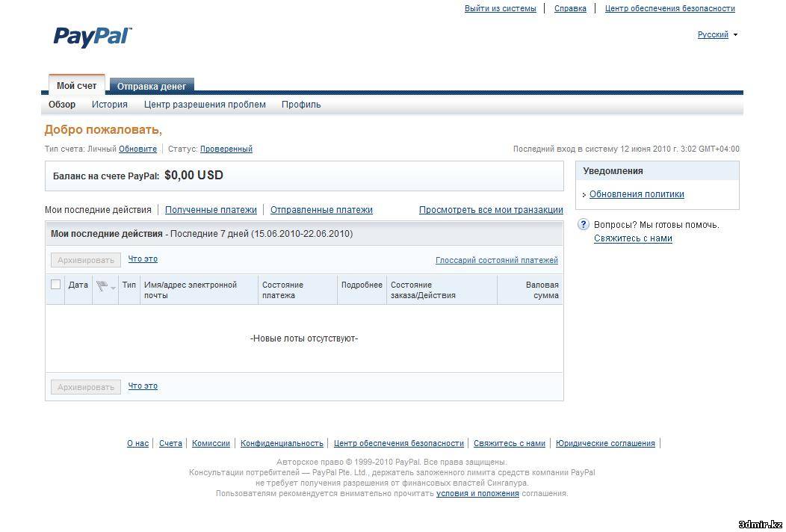Open the О нас footer link
This screenshot has height=532, width=786.
point(138,443)
